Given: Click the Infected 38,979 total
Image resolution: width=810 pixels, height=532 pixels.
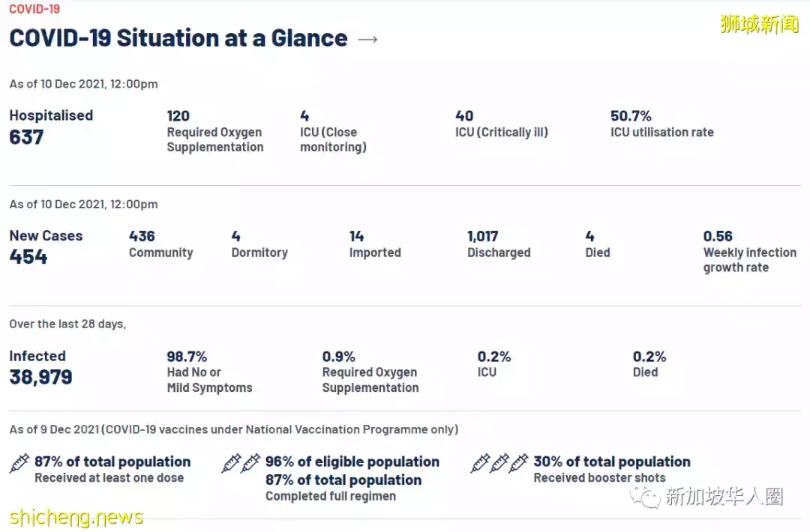Looking at the screenshot, I should click(40, 377).
